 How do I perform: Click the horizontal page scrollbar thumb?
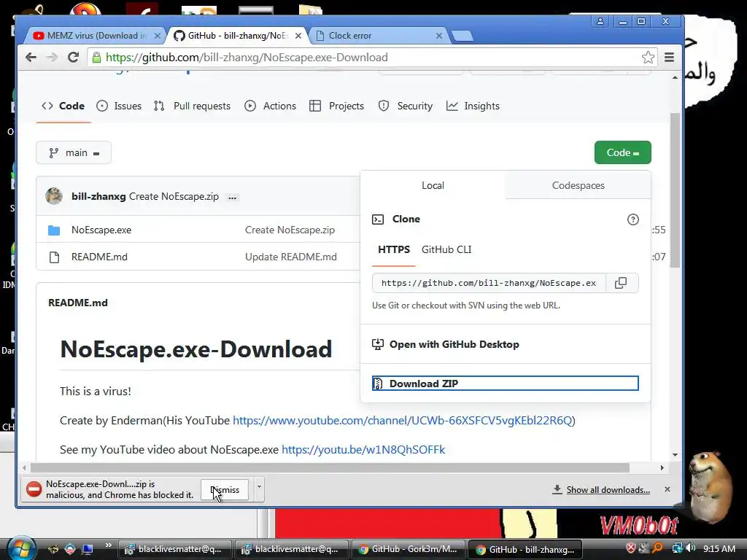(x=330, y=467)
